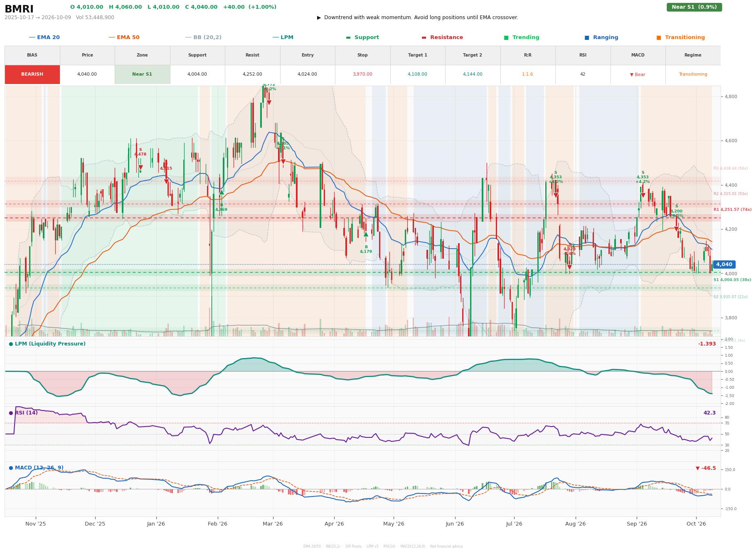Click the blue Ranging legend swatch
The height and width of the screenshot is (553, 756).
[587, 37]
